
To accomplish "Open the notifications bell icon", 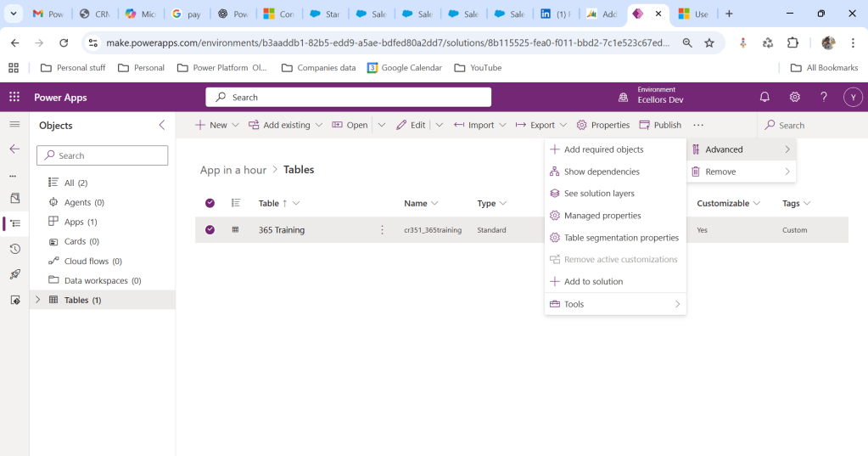I will [x=764, y=97].
